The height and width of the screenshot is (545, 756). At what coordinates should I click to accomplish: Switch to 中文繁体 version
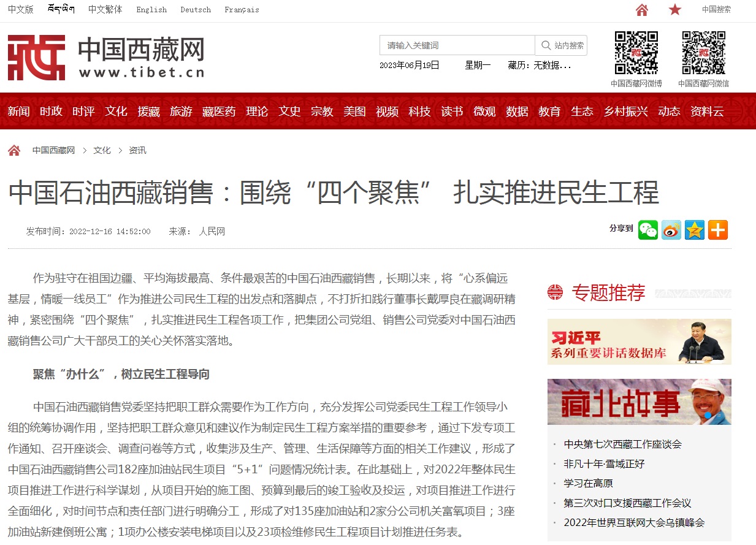tap(105, 9)
